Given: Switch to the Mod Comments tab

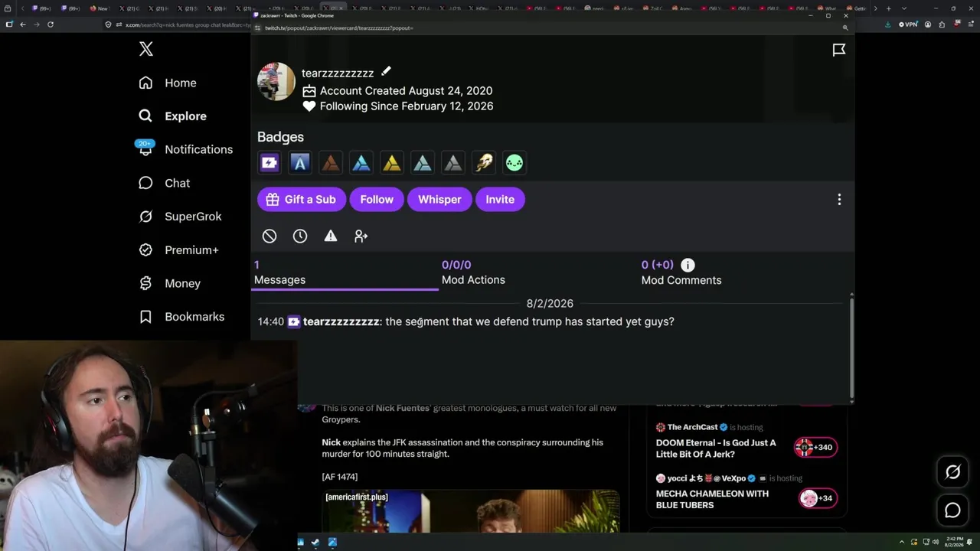Looking at the screenshot, I should (681, 273).
